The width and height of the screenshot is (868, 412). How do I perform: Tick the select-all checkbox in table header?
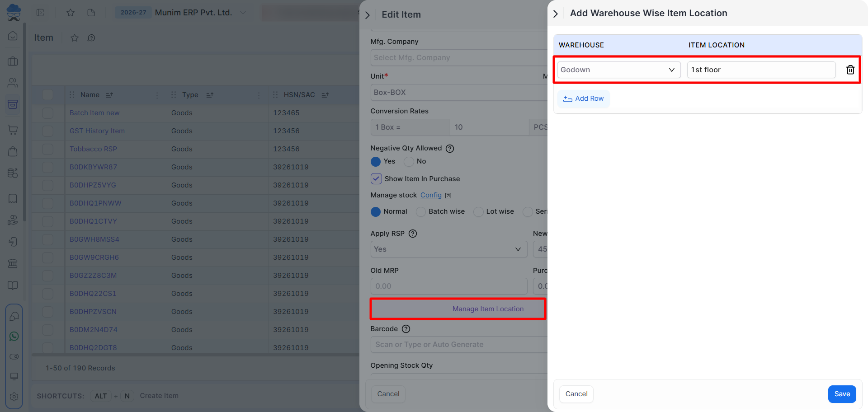(x=47, y=95)
